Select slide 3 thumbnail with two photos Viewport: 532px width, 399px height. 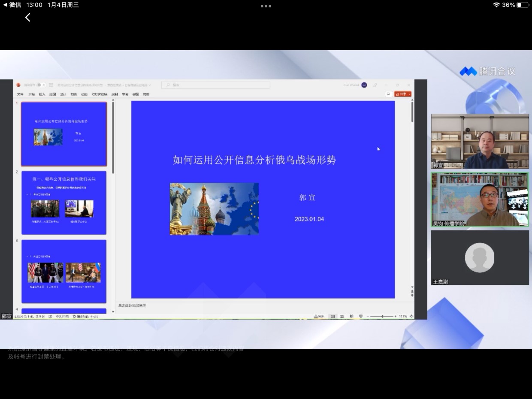click(x=64, y=271)
